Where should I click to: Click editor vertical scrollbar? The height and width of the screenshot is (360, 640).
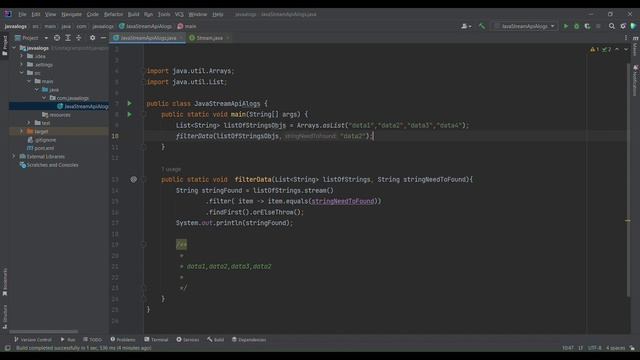coord(629,180)
